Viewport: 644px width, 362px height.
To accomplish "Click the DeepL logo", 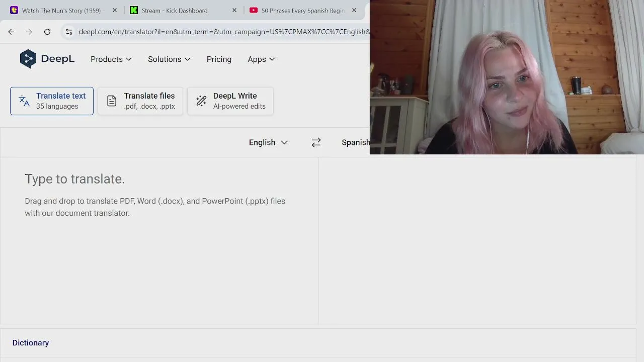I will point(47,59).
